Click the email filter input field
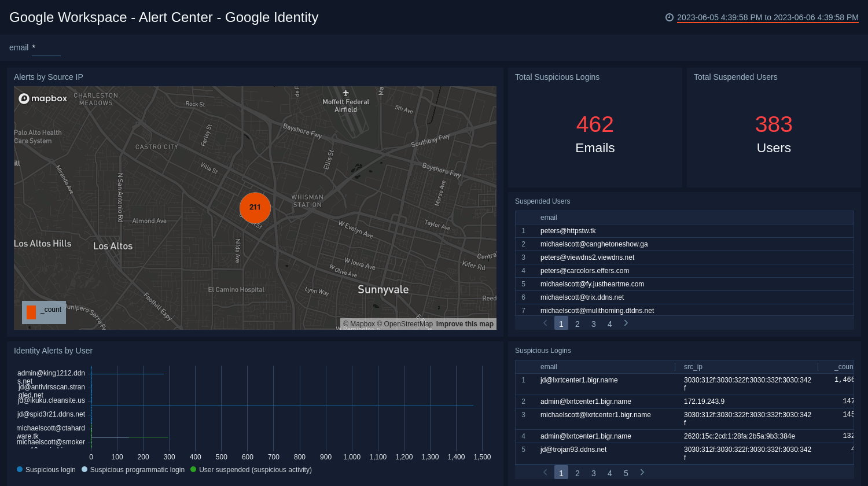Image resolution: width=868 pixels, height=486 pixels. (x=46, y=51)
